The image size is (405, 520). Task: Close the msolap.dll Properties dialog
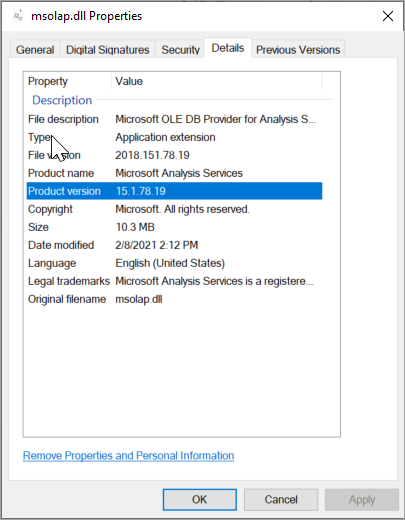(388, 16)
